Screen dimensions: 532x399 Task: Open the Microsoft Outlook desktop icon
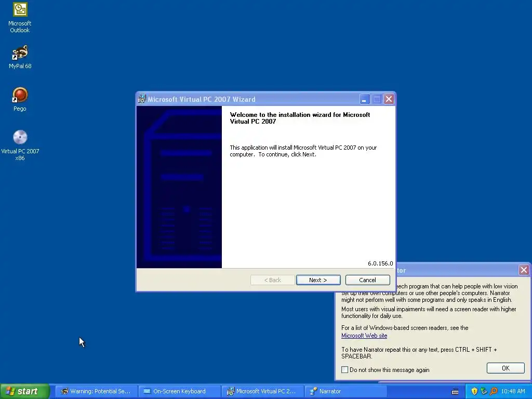pyautogui.click(x=20, y=18)
